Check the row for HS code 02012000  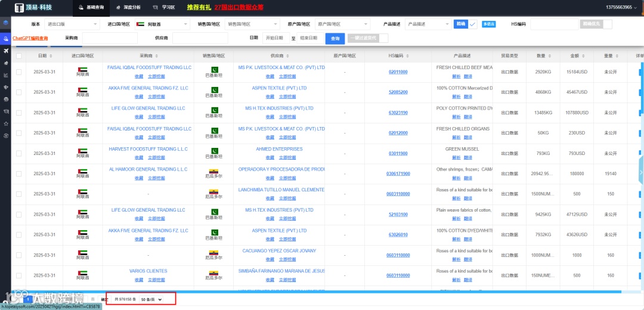click(19, 133)
